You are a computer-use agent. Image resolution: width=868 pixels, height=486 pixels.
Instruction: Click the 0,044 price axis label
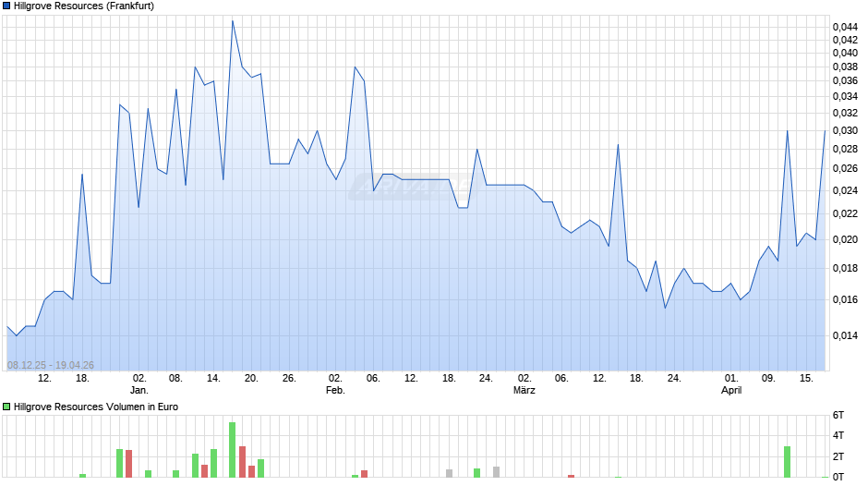tap(845, 27)
